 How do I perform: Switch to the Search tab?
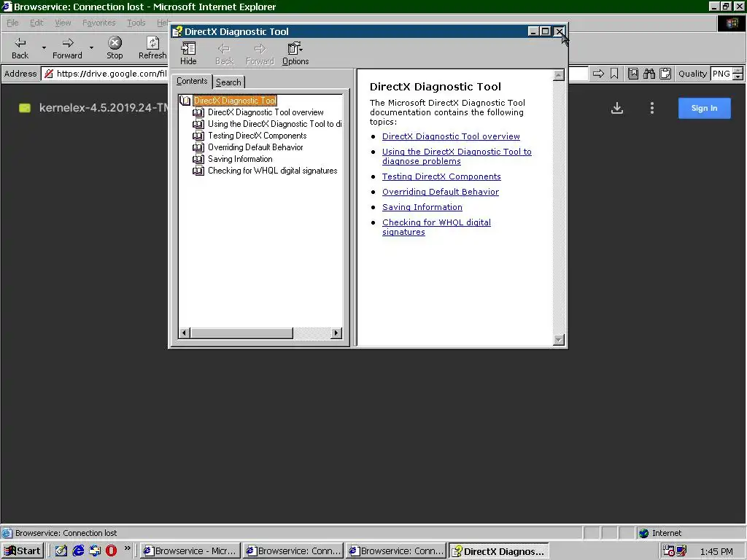(228, 82)
